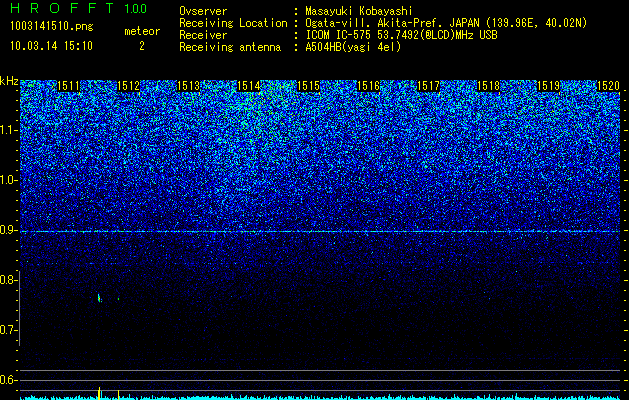
Task: Click the 1519 time marker
Action: click(548, 86)
